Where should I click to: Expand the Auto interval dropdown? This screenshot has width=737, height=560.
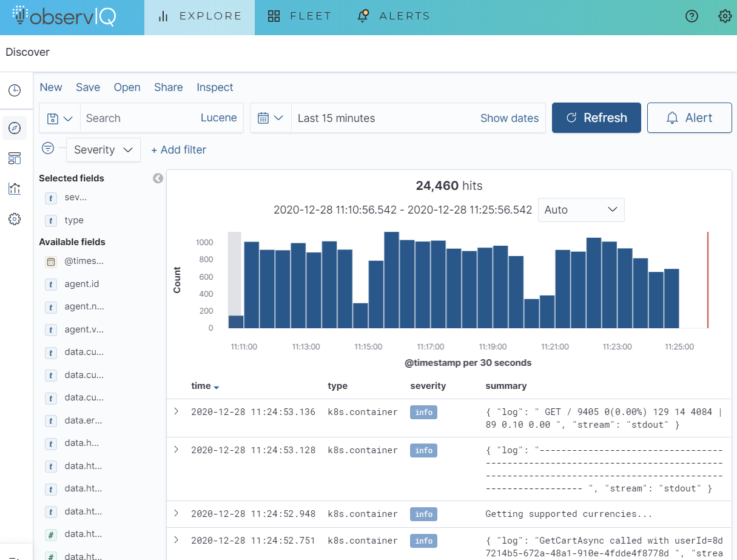click(x=581, y=210)
